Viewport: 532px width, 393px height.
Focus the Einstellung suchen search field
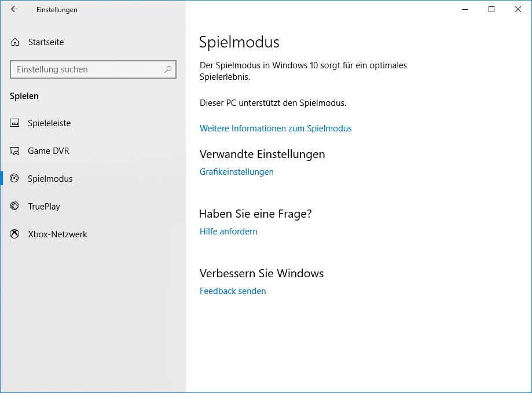[93, 69]
